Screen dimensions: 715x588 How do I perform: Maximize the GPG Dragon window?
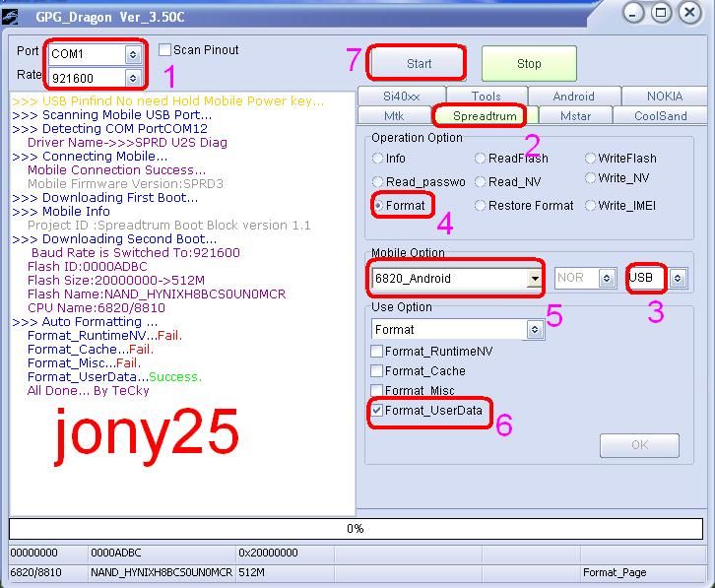coord(663,13)
